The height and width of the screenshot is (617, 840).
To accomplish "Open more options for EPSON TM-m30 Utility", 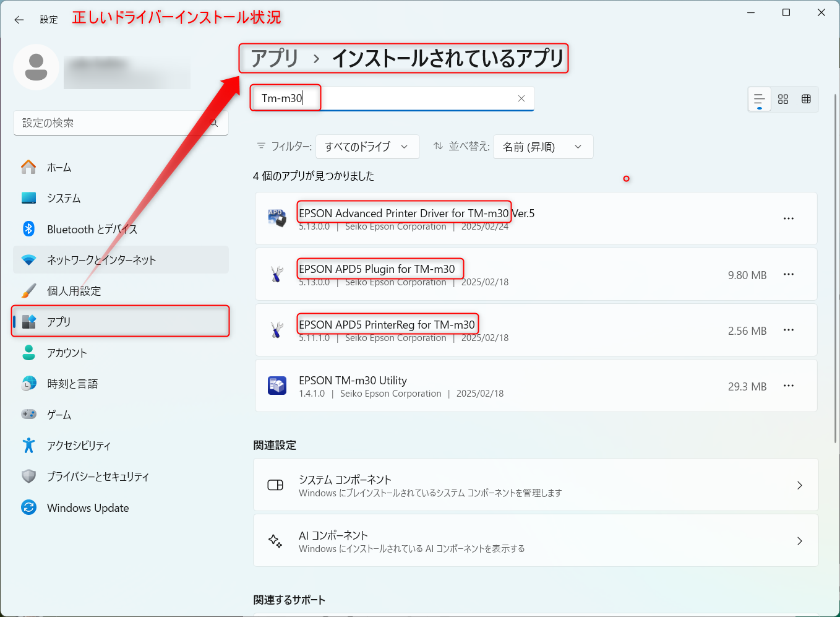I will tap(789, 386).
